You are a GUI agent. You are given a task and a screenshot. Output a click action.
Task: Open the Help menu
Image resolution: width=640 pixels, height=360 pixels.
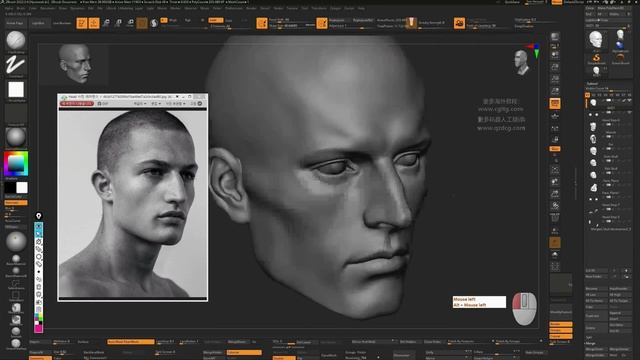click(x=361, y=8)
